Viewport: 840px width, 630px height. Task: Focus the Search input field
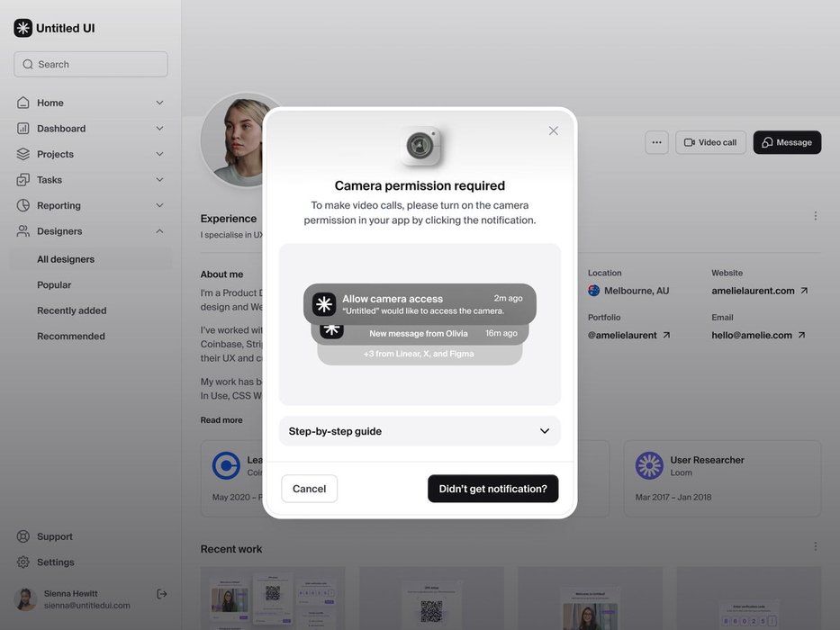click(91, 64)
